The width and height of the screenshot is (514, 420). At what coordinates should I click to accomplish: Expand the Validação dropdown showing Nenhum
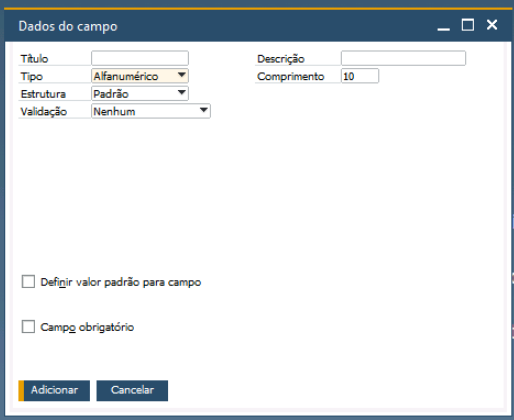(151, 111)
